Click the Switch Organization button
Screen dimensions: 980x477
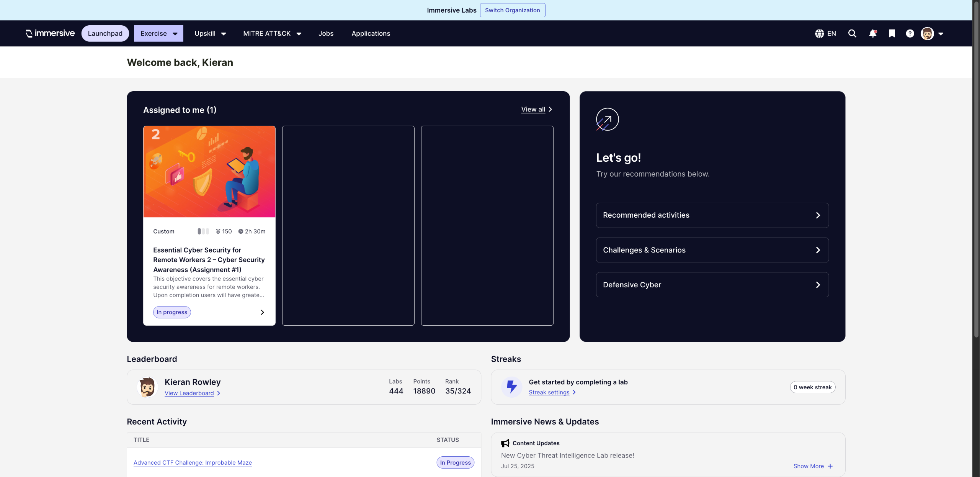pyautogui.click(x=512, y=10)
